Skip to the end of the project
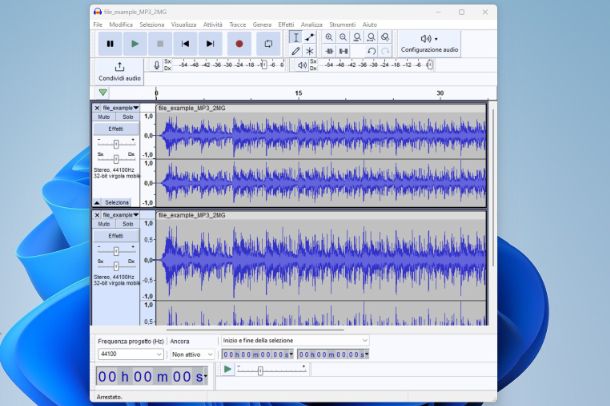This screenshot has height=406, width=610. [x=210, y=44]
